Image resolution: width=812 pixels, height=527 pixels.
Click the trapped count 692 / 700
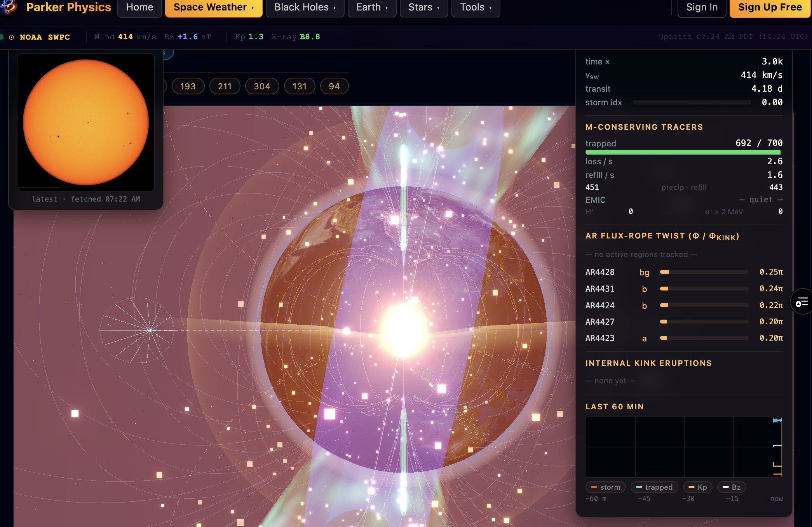pos(759,143)
